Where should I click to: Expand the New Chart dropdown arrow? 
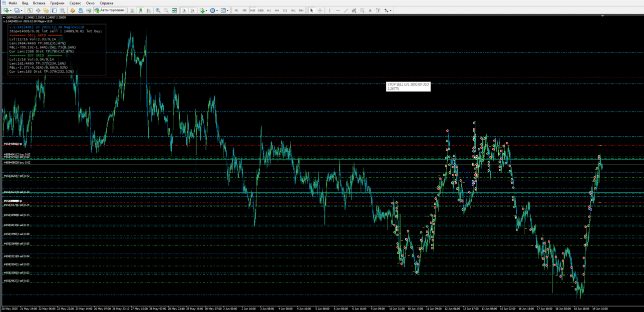click(11, 10)
